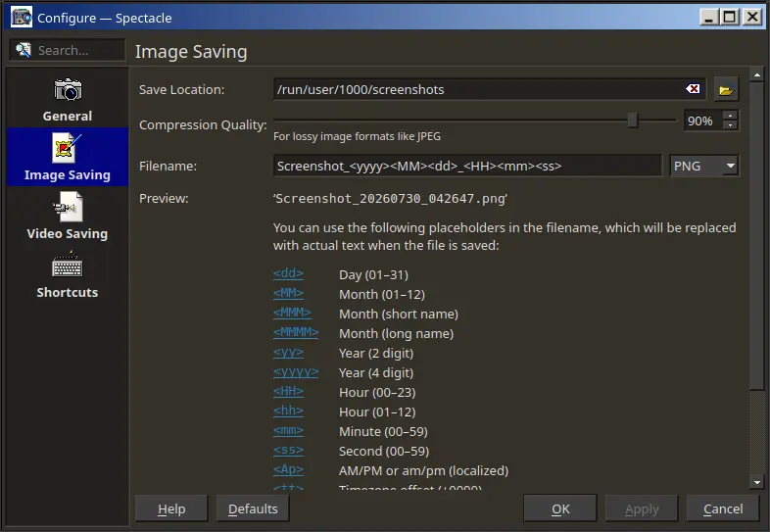The height and width of the screenshot is (532, 770).
Task: Insert the <ss> second placeholder
Action: tap(288, 451)
